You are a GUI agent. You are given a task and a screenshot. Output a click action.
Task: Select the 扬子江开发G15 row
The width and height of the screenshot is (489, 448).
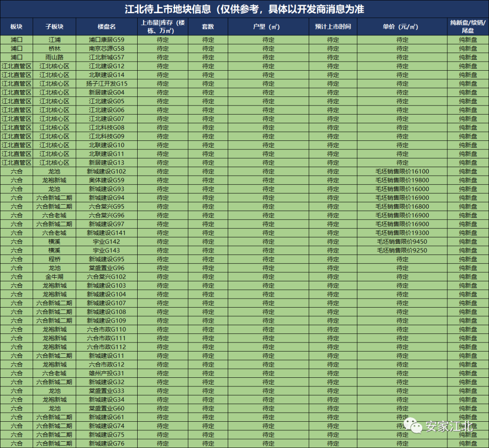[107, 83]
